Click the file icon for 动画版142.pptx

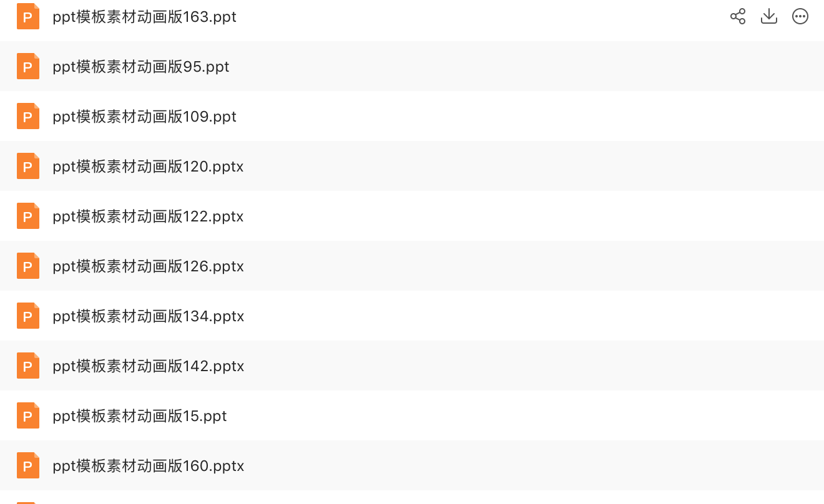[x=28, y=366]
